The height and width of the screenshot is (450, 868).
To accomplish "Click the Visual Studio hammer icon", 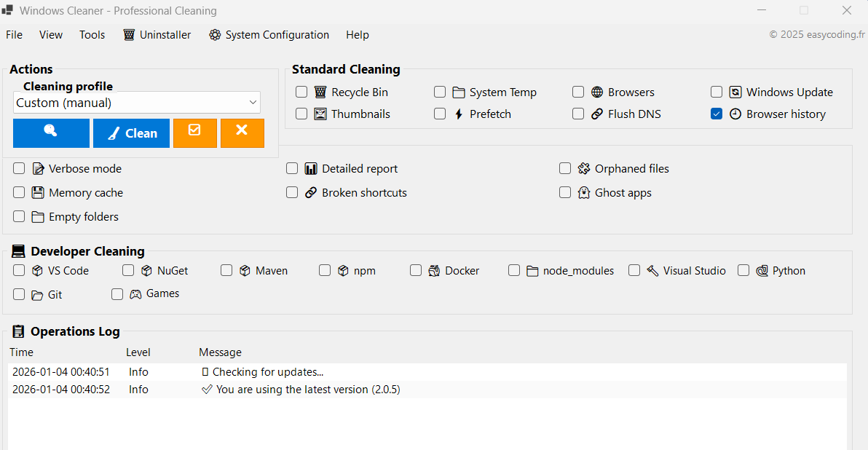I will pyautogui.click(x=652, y=271).
